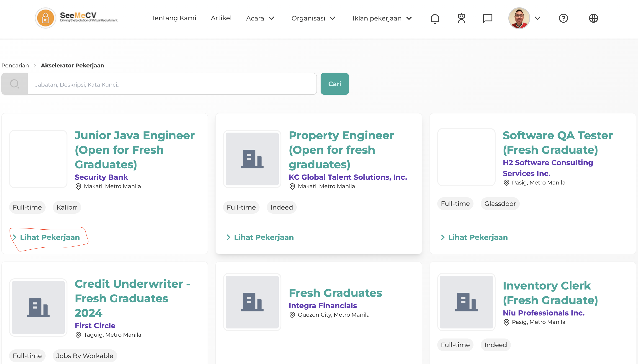This screenshot has width=638, height=364.
Task: Open KC Global Talent Solutions, Inc. link
Action: pos(348,177)
